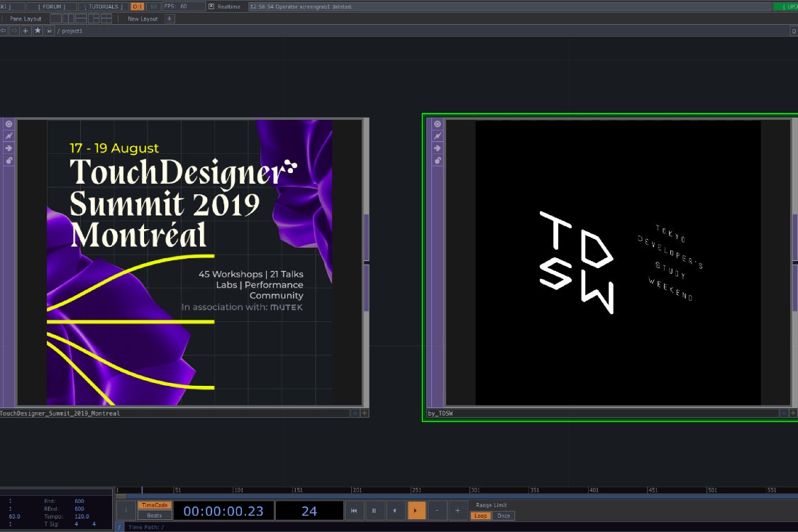Set range limit to Once
This screenshot has width=798, height=532.
(503, 516)
